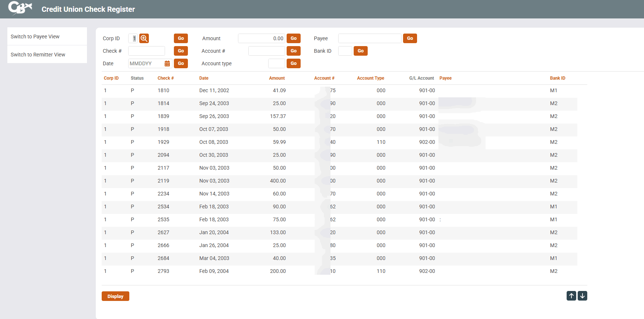Sort by Bank ID column header
The height and width of the screenshot is (319, 644).
(558, 78)
